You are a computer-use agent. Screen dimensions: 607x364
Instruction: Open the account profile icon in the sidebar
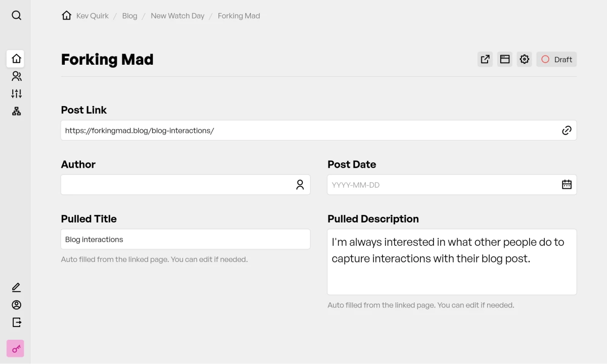[x=16, y=305]
